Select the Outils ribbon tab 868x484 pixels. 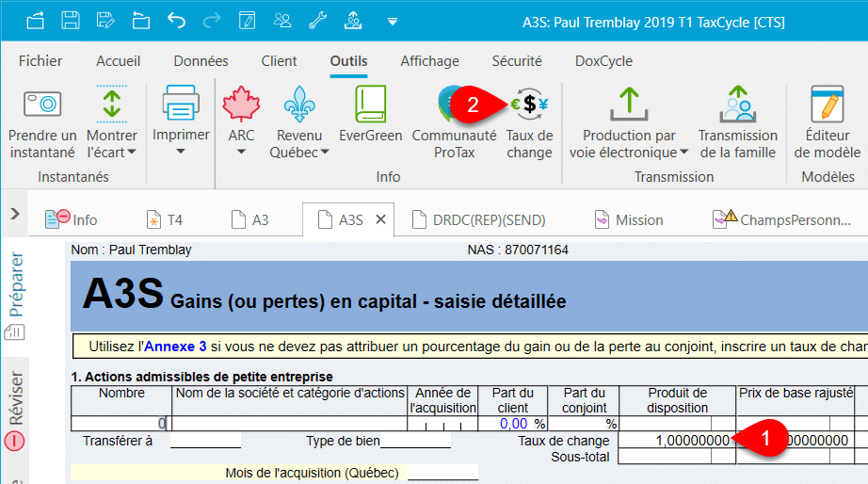348,61
